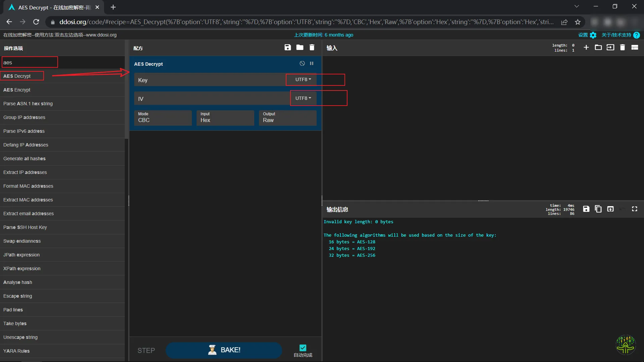
Task: Select AES Encrypt from the operations list
Action: (x=17, y=90)
